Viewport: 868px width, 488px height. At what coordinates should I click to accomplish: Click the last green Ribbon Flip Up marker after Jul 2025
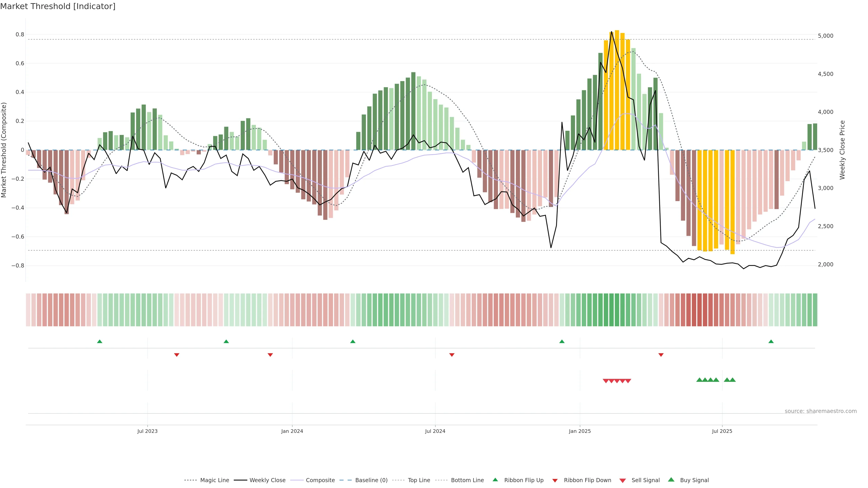[771, 342]
